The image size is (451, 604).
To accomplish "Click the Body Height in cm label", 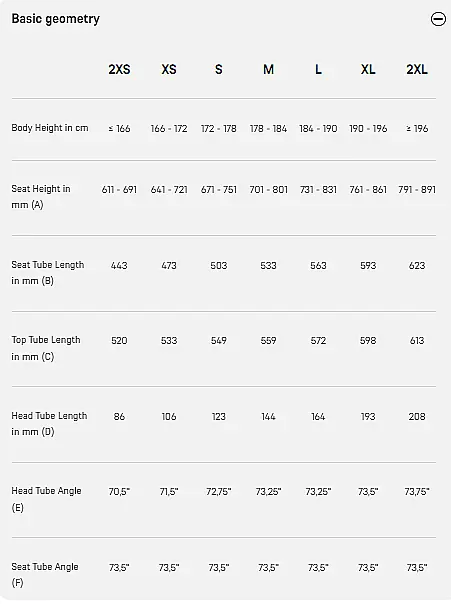I will pyautogui.click(x=50, y=128).
